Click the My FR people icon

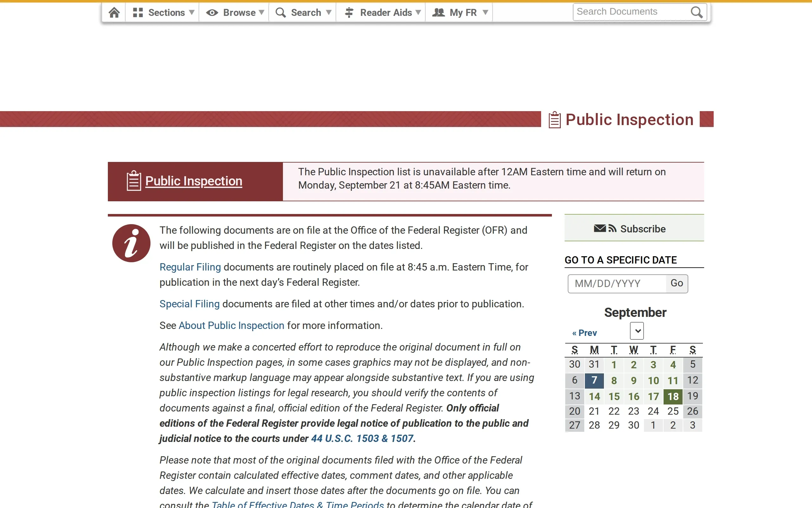coord(438,12)
